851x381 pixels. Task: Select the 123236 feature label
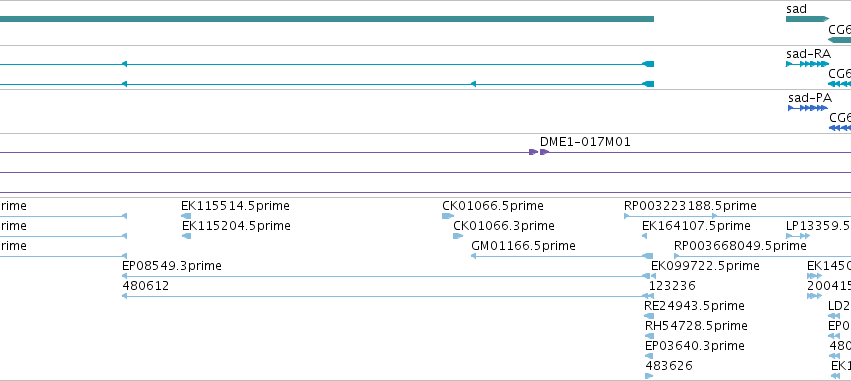(672, 285)
